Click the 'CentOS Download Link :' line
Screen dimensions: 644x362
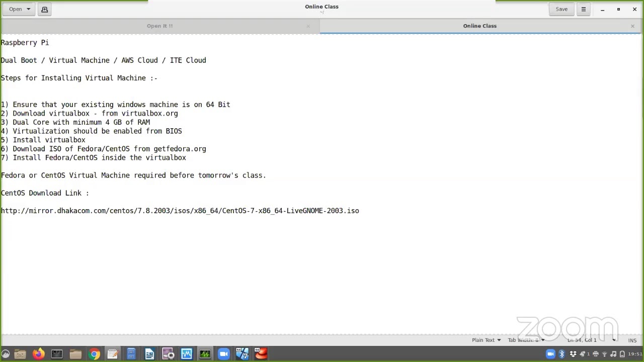[x=45, y=193]
